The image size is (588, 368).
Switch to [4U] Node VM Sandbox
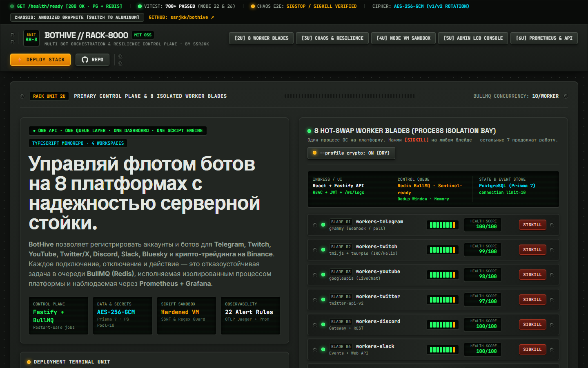[403, 38]
